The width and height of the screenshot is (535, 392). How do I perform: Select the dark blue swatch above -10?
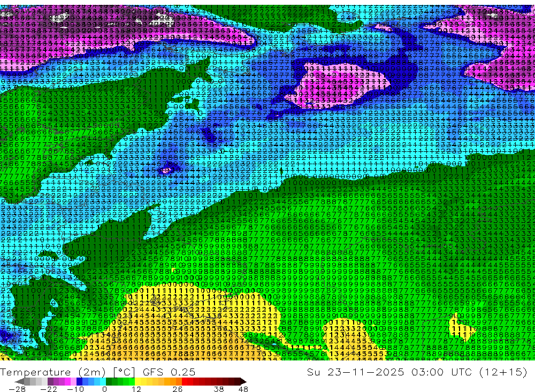click(x=80, y=381)
